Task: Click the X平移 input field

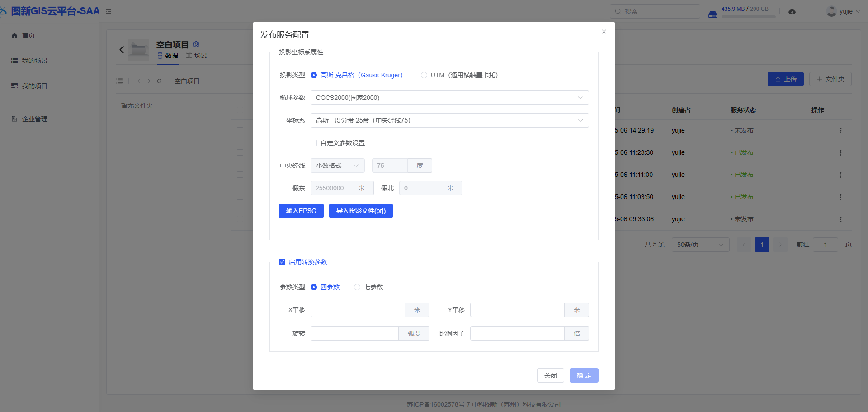Action: click(358, 310)
